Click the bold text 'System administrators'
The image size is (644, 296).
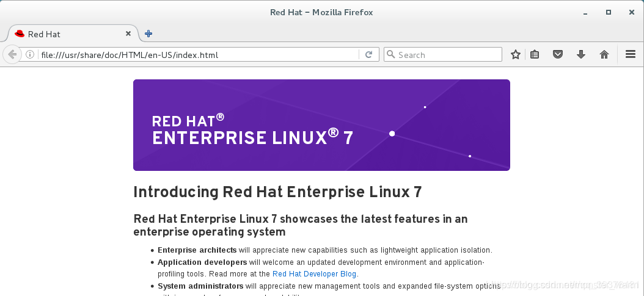point(200,286)
